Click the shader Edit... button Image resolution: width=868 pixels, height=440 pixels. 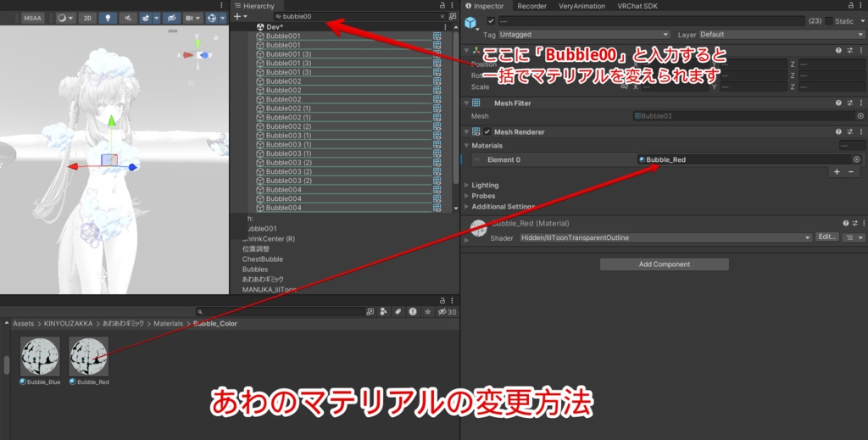click(x=827, y=237)
